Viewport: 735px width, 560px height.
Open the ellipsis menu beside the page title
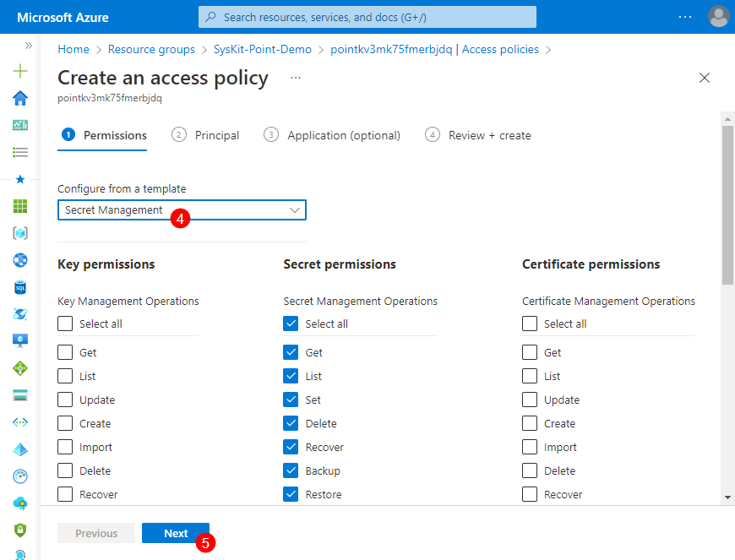pyautogui.click(x=295, y=77)
